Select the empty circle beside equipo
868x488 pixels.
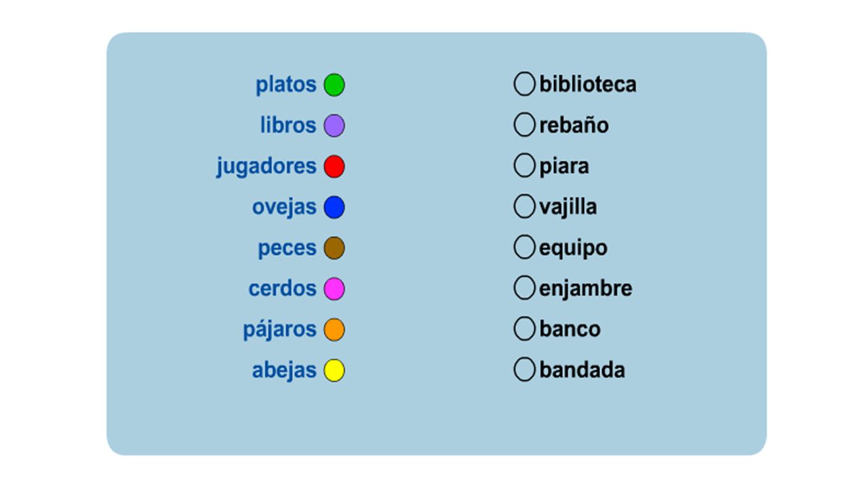point(524,247)
